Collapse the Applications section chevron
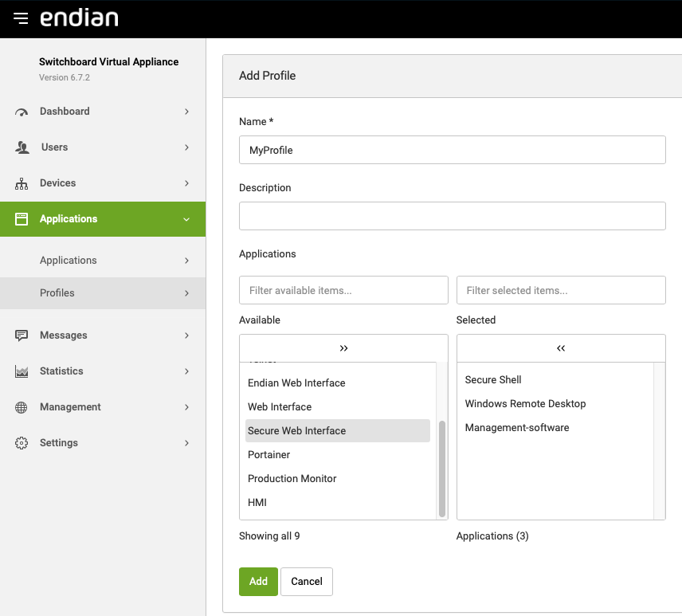Viewport: 682px width, 616px height. pyautogui.click(x=186, y=219)
